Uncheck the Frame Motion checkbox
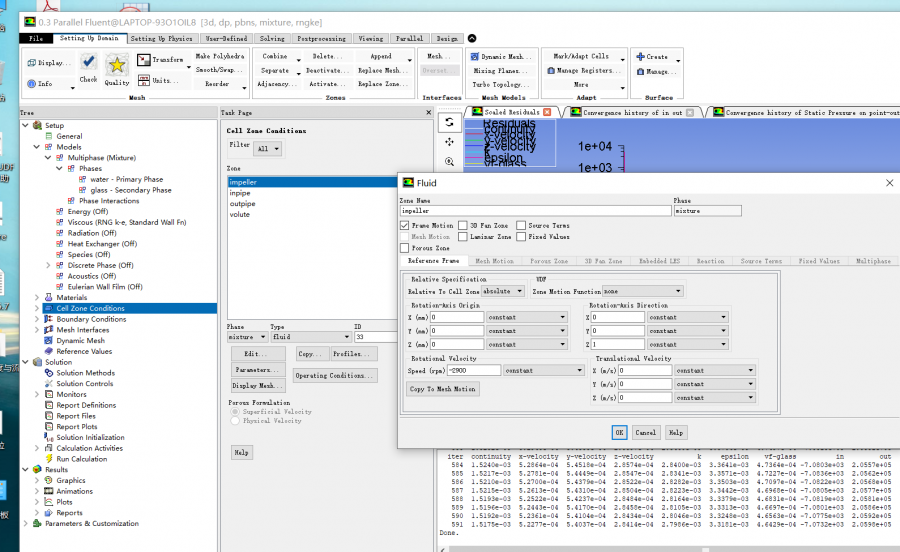Viewport: 900px width, 552px height. coord(404,226)
